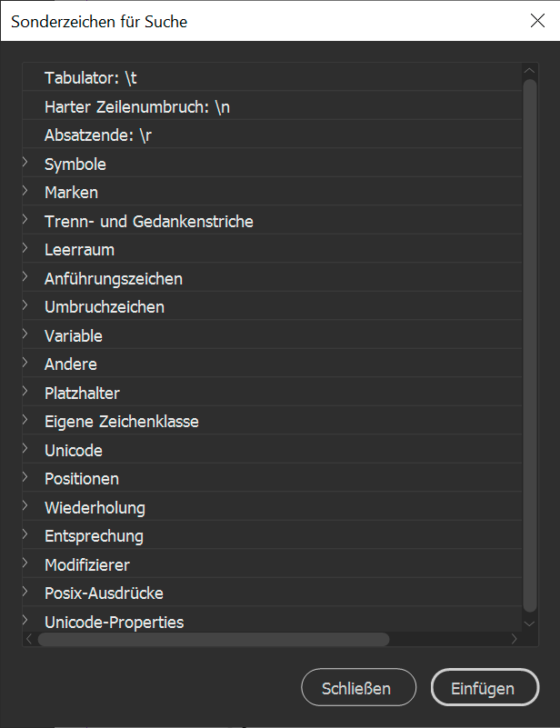
Task: Click the Schließen button
Action: pos(358,688)
